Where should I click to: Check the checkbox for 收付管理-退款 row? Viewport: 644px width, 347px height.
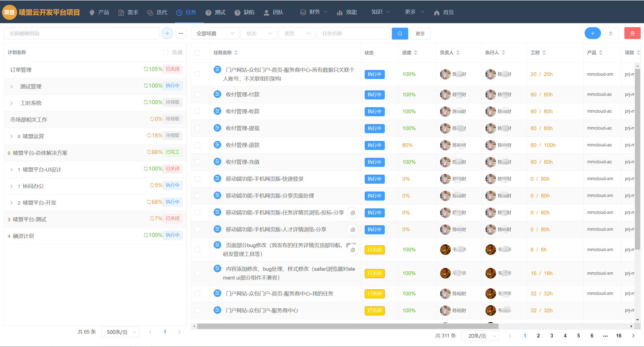point(198,145)
